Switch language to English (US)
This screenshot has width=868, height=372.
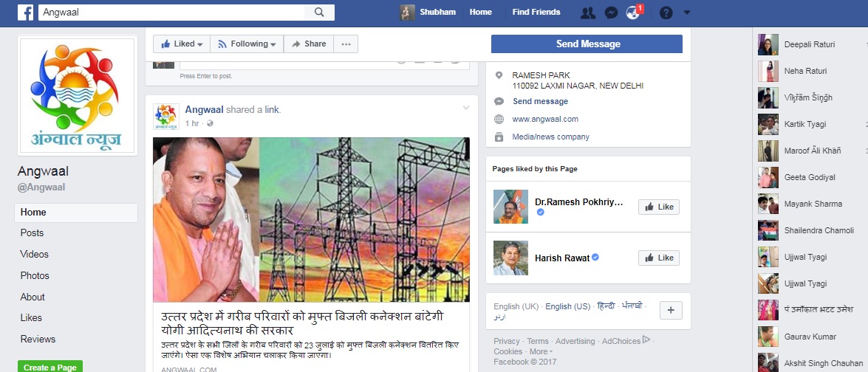tap(568, 306)
